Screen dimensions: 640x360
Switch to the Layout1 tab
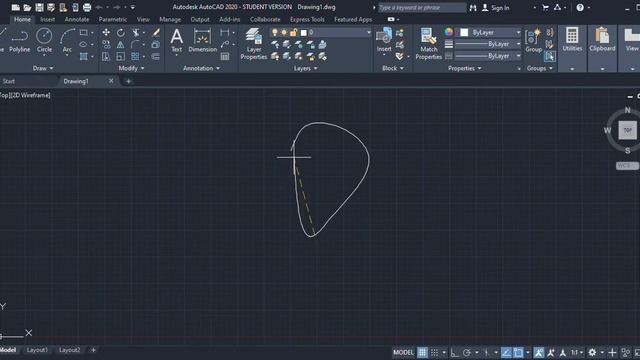[37, 350]
